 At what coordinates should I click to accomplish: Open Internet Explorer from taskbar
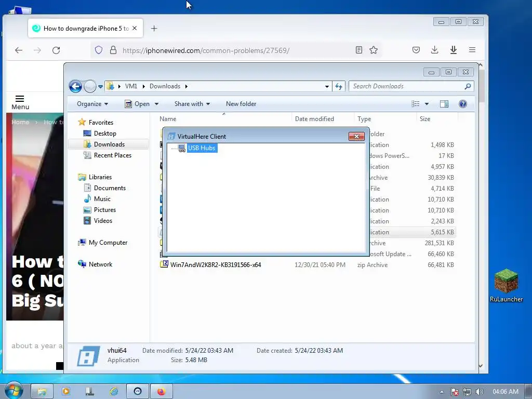[114, 392]
